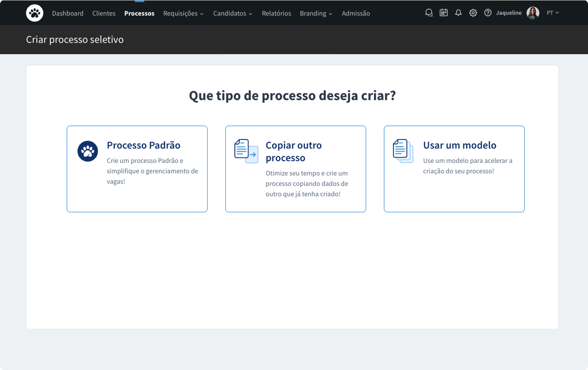Choose Copiar outro processo
Screen dimensions: 588x370
tap(296, 169)
